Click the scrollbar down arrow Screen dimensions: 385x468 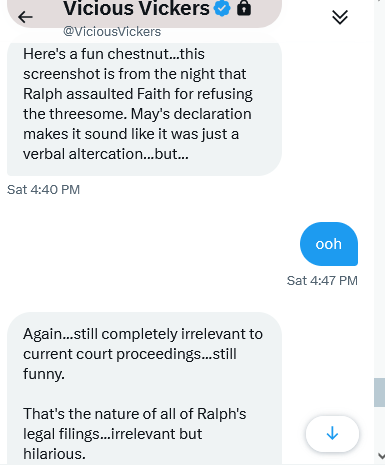pos(381,456)
